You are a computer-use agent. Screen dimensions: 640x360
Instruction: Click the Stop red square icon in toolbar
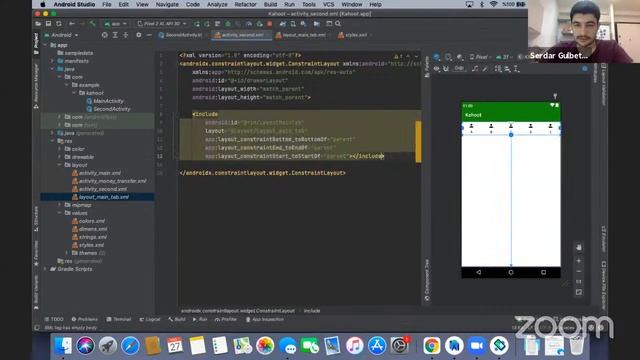pos(269,24)
